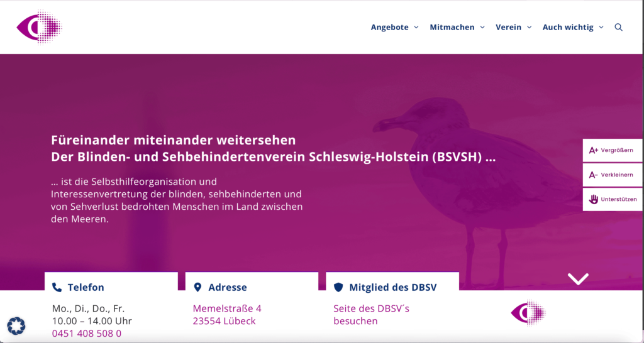
Task: Click the Vergrößern text label
Action: pyautogui.click(x=617, y=150)
